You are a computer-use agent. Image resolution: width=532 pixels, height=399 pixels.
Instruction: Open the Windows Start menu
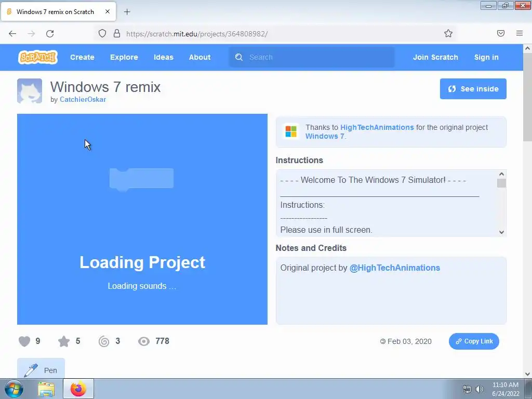(14, 389)
